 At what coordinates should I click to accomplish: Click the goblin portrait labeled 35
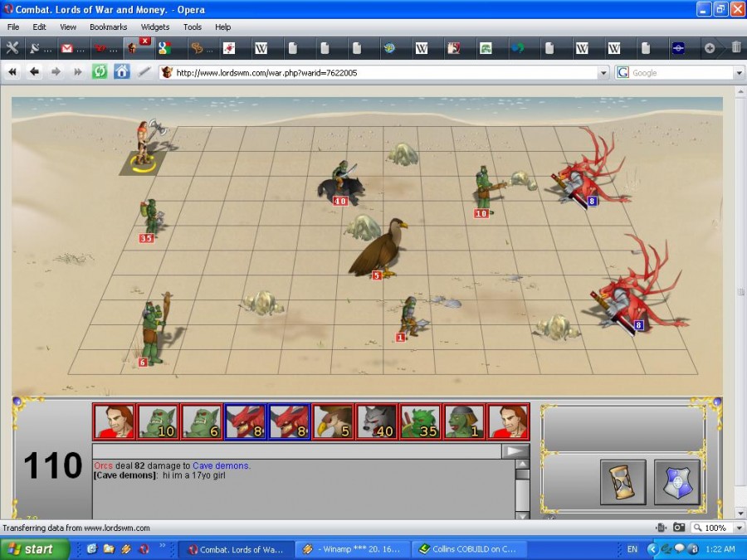click(x=421, y=421)
